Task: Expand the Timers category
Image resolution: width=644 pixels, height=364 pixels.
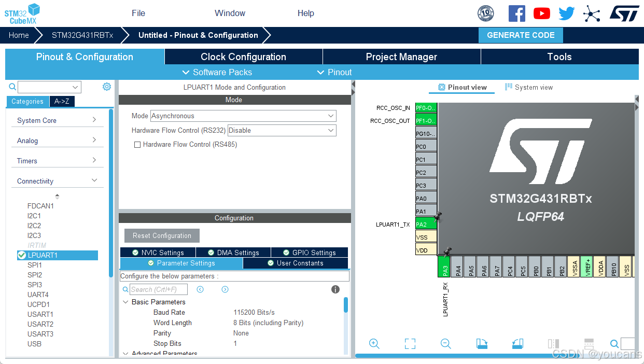Action: tap(57, 161)
